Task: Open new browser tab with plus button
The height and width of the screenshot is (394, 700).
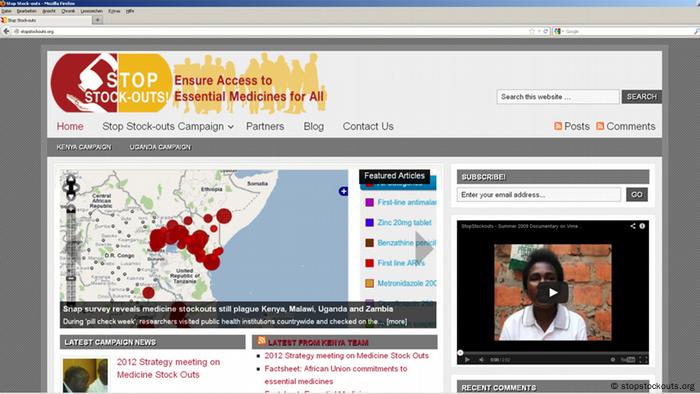Action: pyautogui.click(x=97, y=20)
